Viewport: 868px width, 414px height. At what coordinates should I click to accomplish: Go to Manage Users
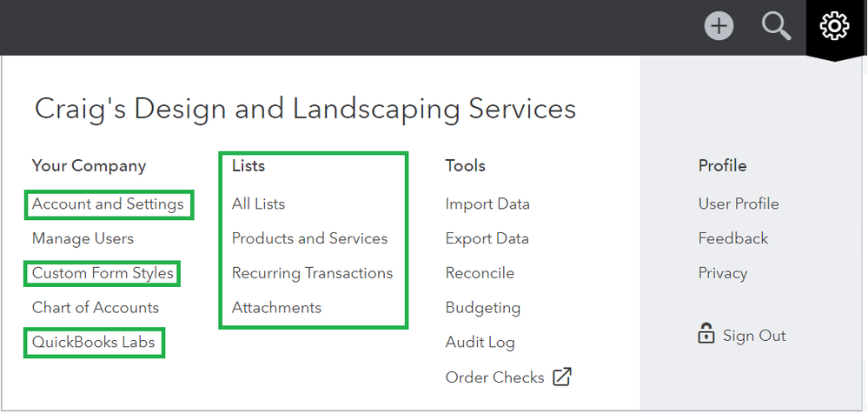(83, 239)
